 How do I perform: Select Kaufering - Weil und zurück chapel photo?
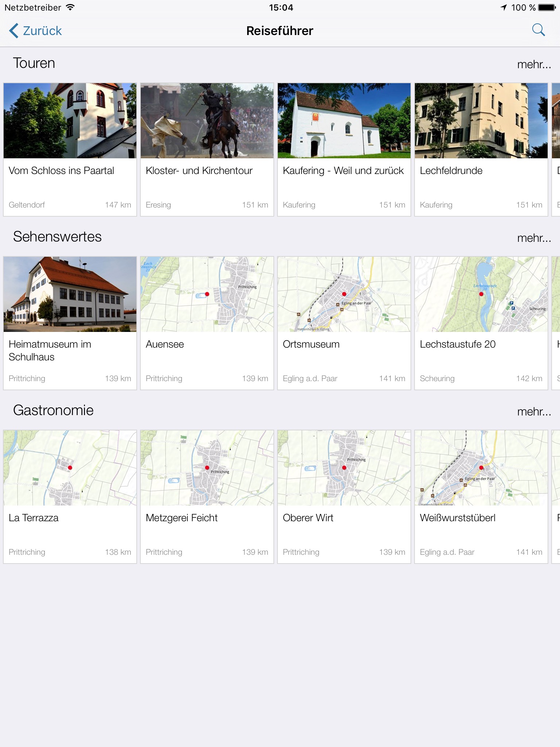coord(344,121)
